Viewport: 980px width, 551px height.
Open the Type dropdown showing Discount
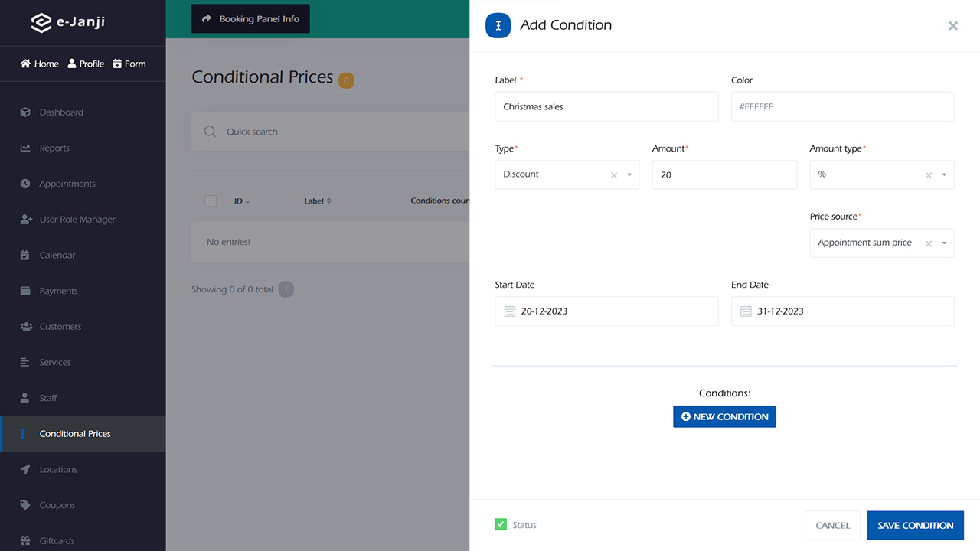[x=559, y=174]
